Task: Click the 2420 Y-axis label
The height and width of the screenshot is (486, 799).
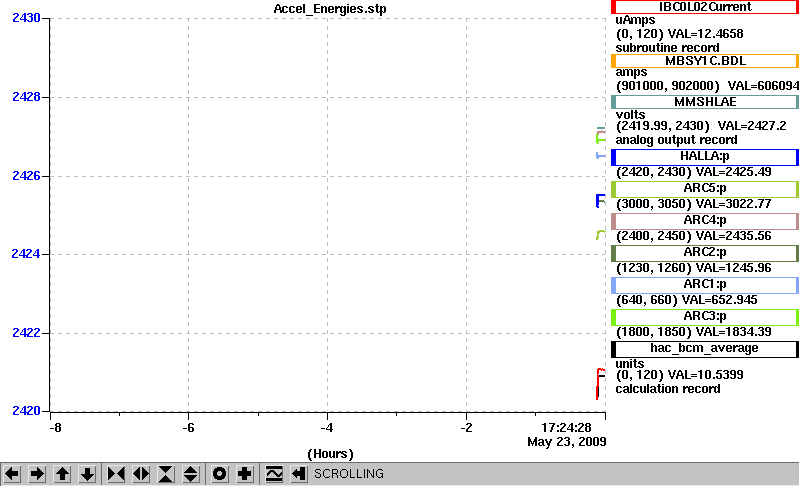Action: click(x=26, y=411)
